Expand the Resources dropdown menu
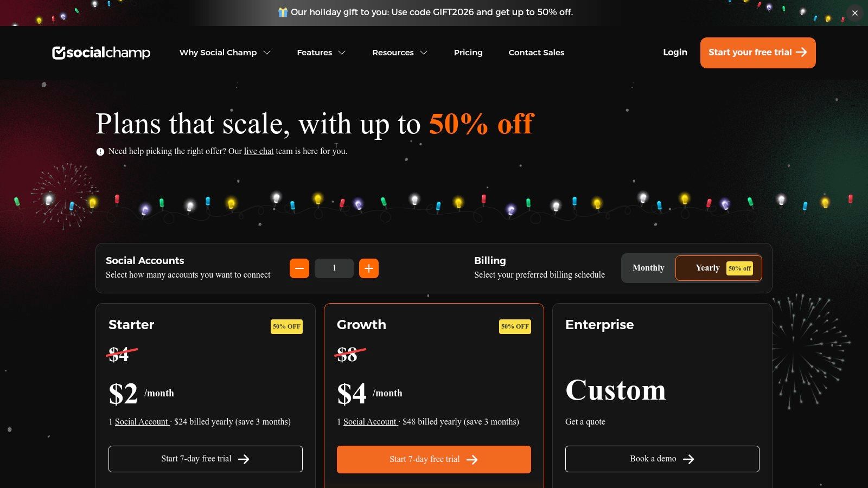868x488 pixels. click(400, 53)
